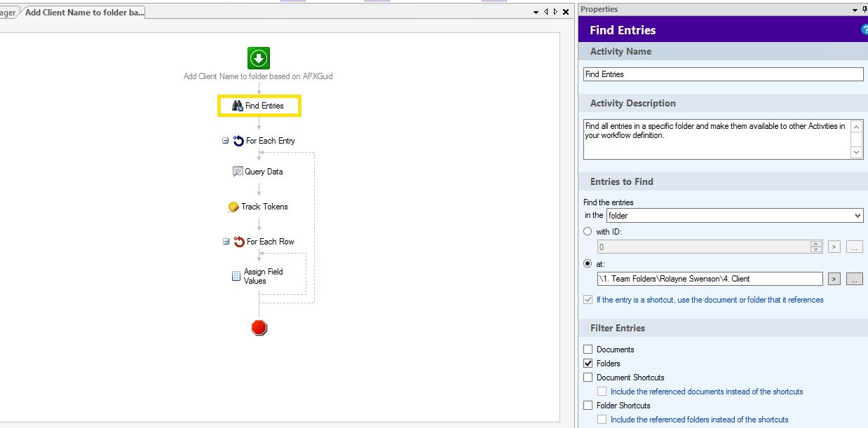Click the green workflow start arrow icon
Viewport: 868px width, 428px height.
click(259, 58)
